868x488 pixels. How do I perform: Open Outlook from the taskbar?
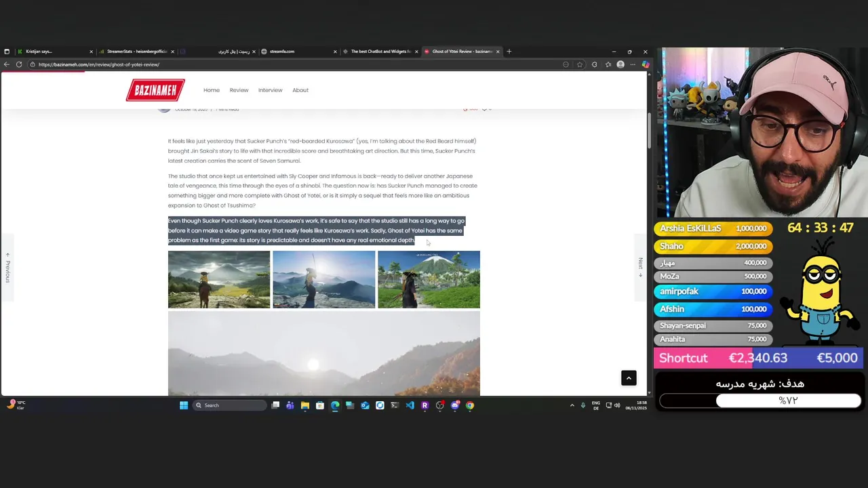point(365,405)
